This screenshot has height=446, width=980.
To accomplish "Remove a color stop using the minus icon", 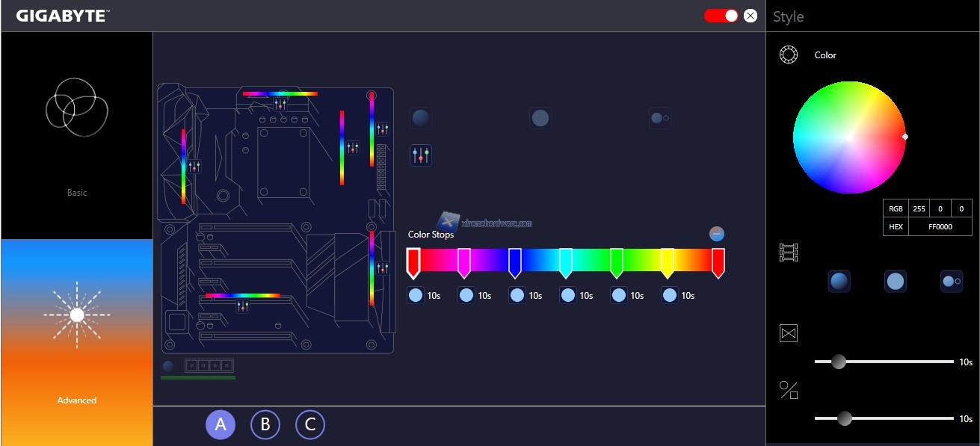I will pyautogui.click(x=716, y=233).
